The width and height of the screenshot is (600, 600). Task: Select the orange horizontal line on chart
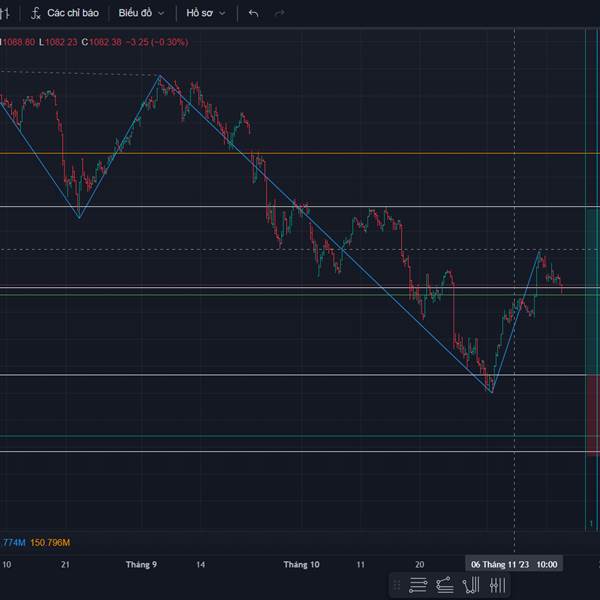point(300,153)
